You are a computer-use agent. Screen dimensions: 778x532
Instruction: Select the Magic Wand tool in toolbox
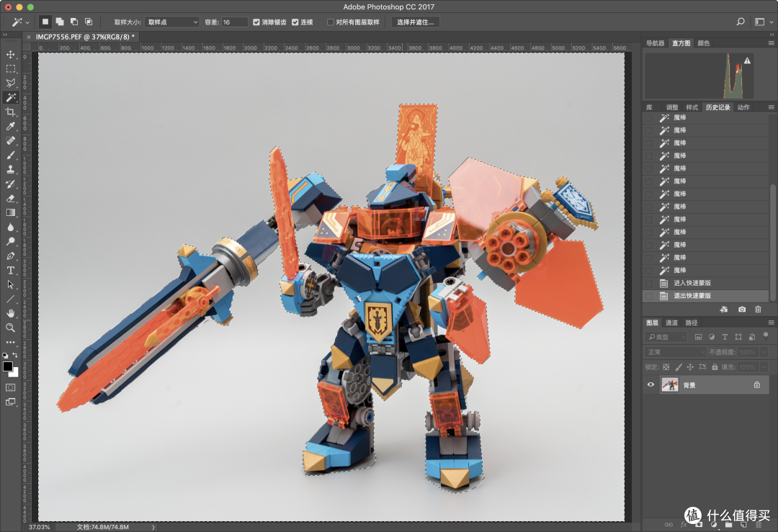(10, 97)
